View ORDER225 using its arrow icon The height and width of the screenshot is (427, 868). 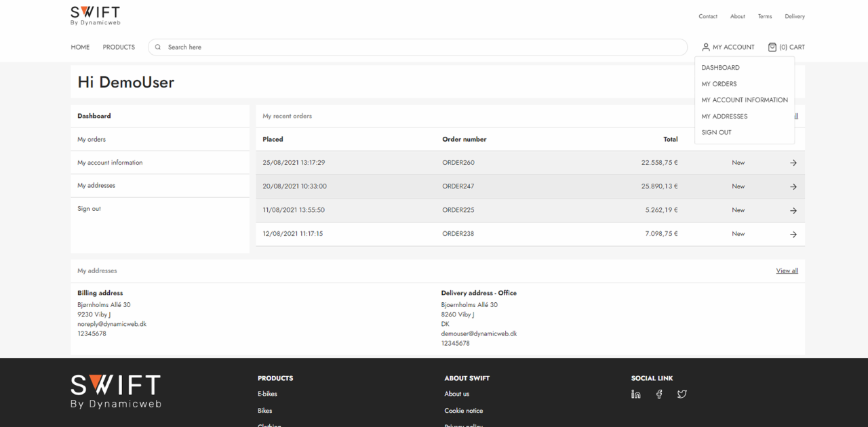click(793, 210)
